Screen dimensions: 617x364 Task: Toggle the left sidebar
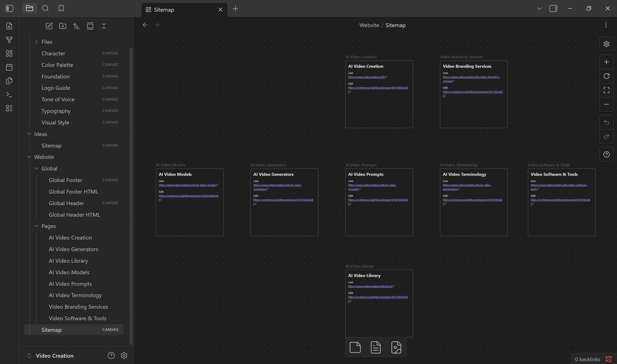coord(9,8)
